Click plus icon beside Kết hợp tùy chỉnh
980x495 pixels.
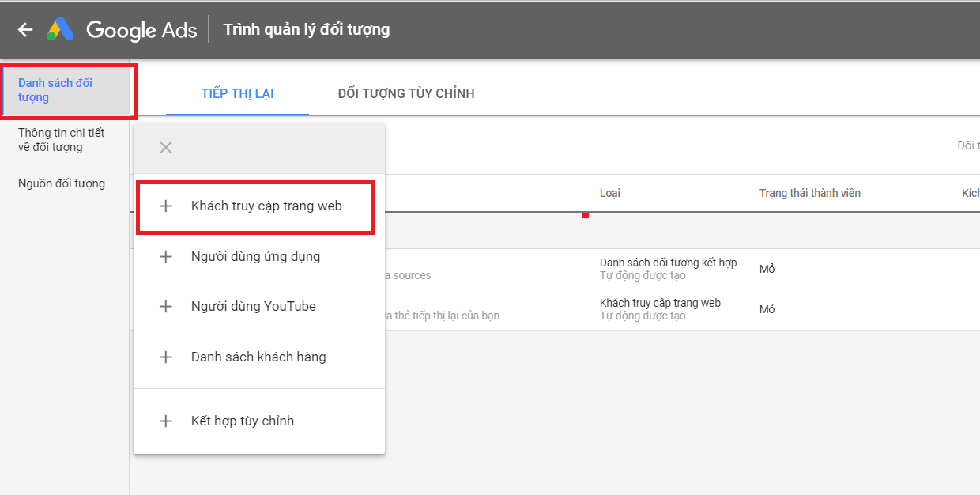coord(165,421)
